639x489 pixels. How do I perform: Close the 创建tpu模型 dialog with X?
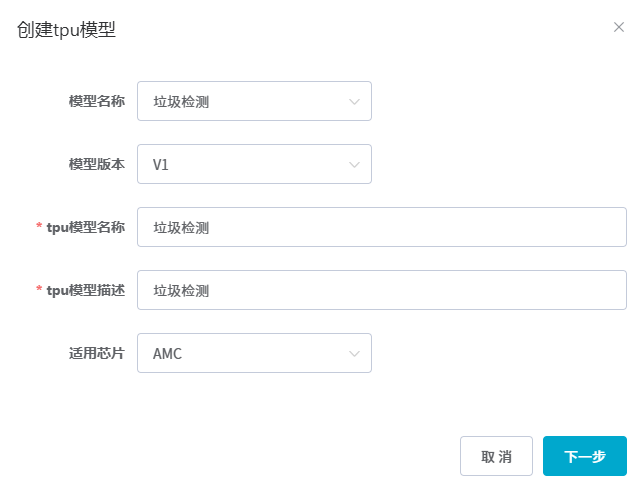click(619, 27)
